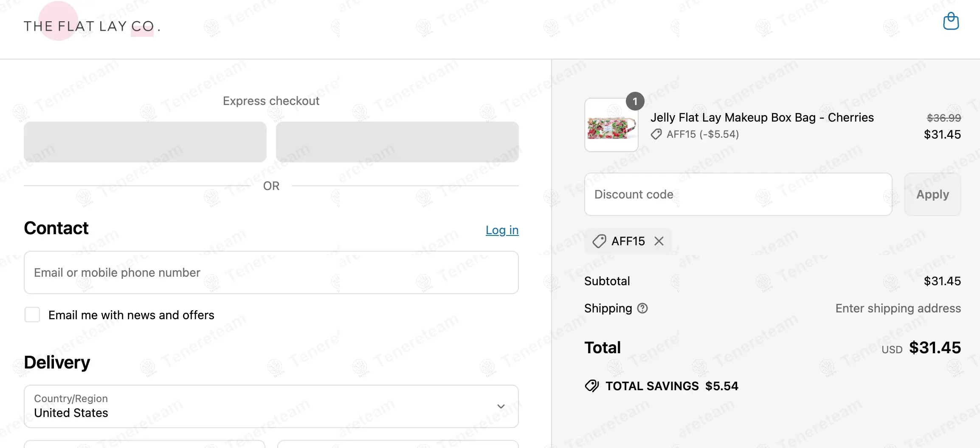The height and width of the screenshot is (448, 980).
Task: Focus the Email or mobile phone field
Action: (x=271, y=272)
